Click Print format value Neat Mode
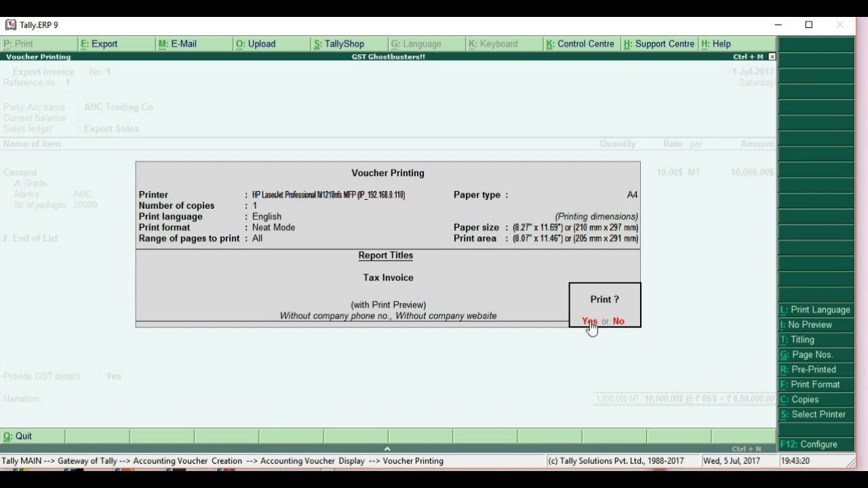This screenshot has width=868, height=488. 273,228
